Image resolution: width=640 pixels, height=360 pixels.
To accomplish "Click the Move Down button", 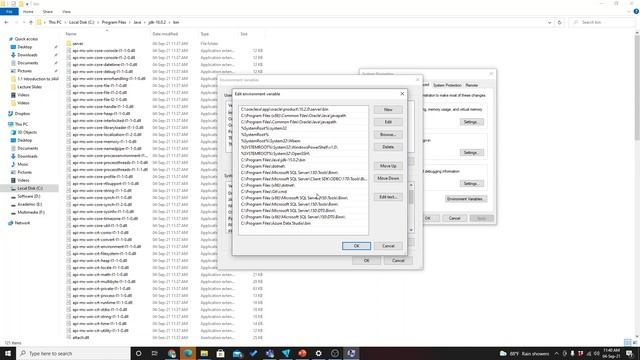I will [388, 178].
